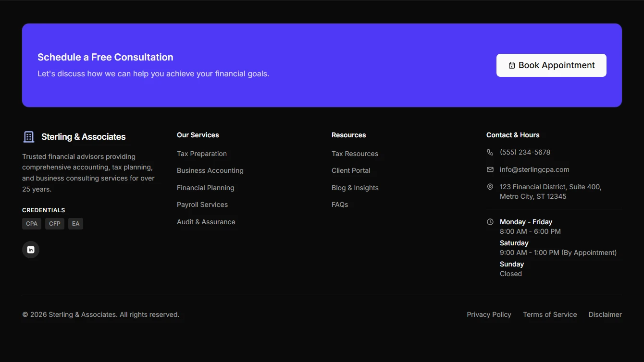The width and height of the screenshot is (644, 362).
Task: Click the clock icon next to business hours
Action: pos(490,221)
